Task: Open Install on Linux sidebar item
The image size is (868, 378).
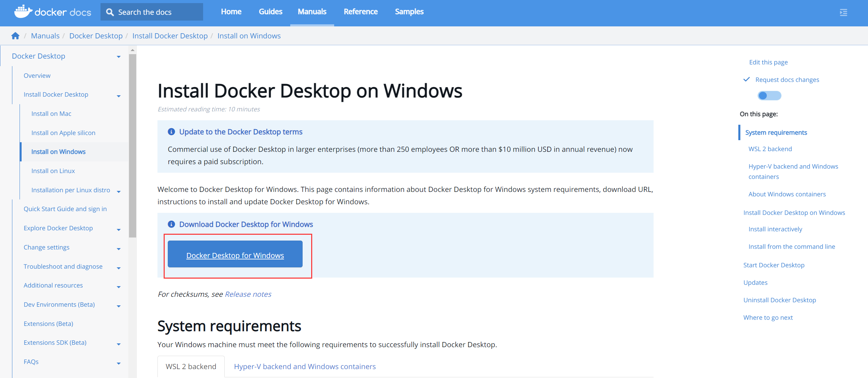Action: click(x=53, y=171)
